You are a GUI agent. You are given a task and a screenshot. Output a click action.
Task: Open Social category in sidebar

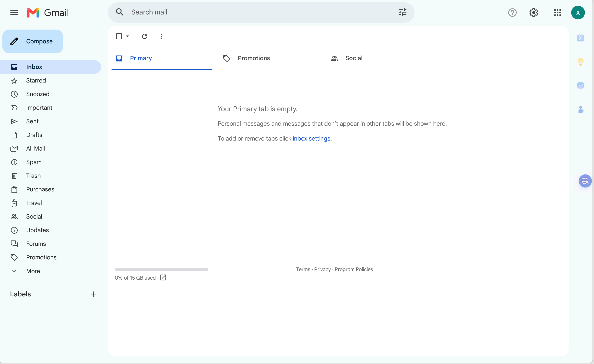(x=51, y=216)
